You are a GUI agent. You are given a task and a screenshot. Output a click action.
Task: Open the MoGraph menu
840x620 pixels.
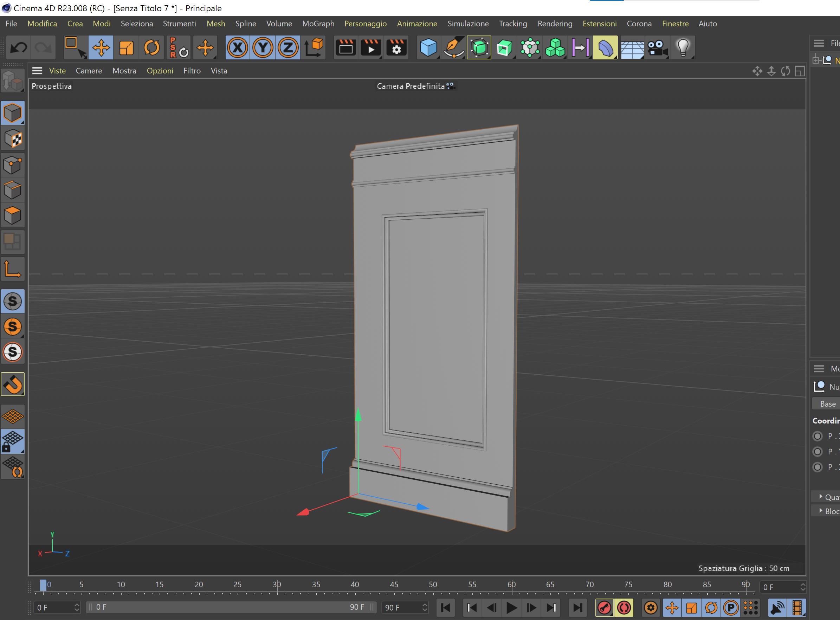pos(318,24)
